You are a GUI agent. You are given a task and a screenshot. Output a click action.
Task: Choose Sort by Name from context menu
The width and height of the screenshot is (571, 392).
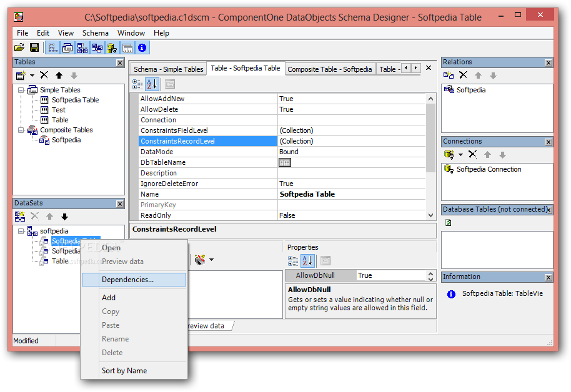pos(134,371)
